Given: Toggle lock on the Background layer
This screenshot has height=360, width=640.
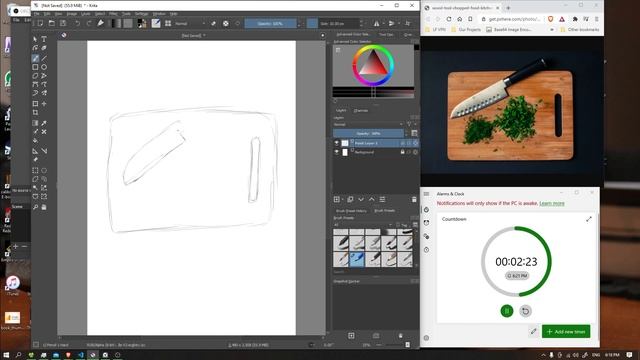Looking at the screenshot, I should pos(402,152).
